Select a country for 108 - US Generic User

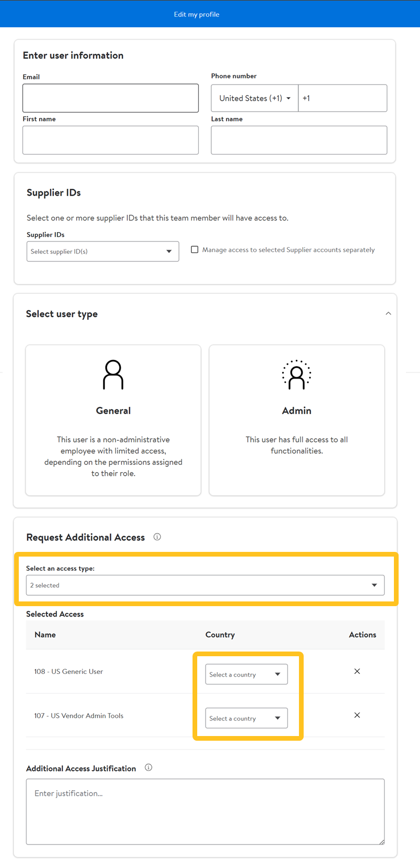pos(246,674)
